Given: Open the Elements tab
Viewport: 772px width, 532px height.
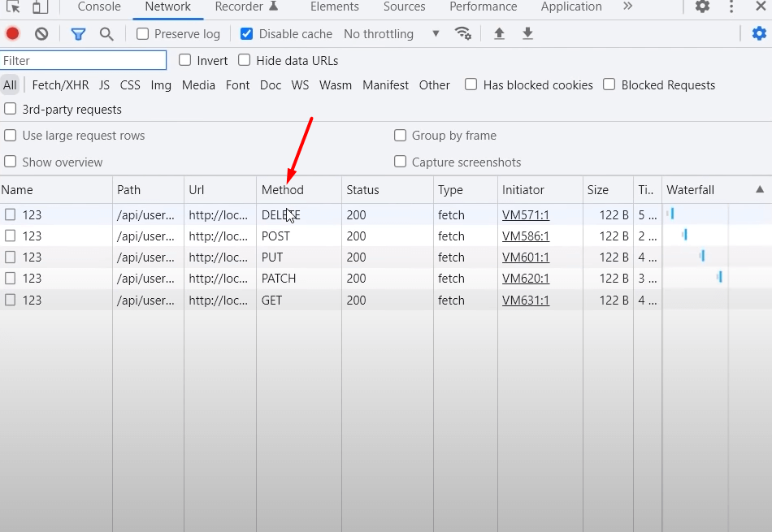Looking at the screenshot, I should tap(334, 6).
